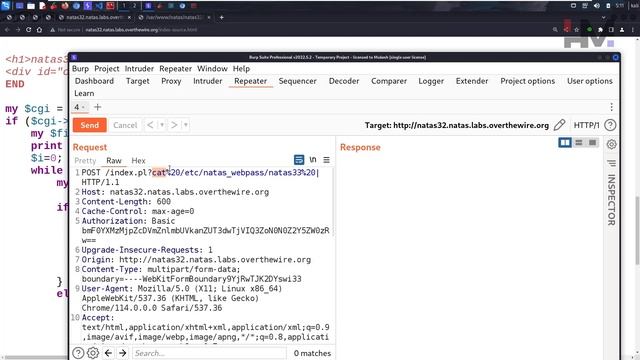Open the Burp menu
640x360 pixels.
80,69
